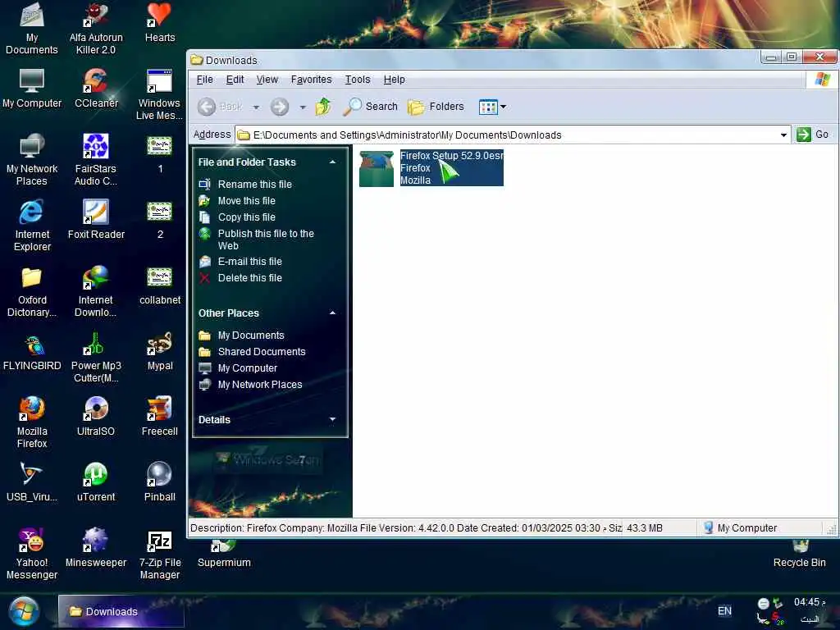Collapse the Other Places panel

pos(332,313)
